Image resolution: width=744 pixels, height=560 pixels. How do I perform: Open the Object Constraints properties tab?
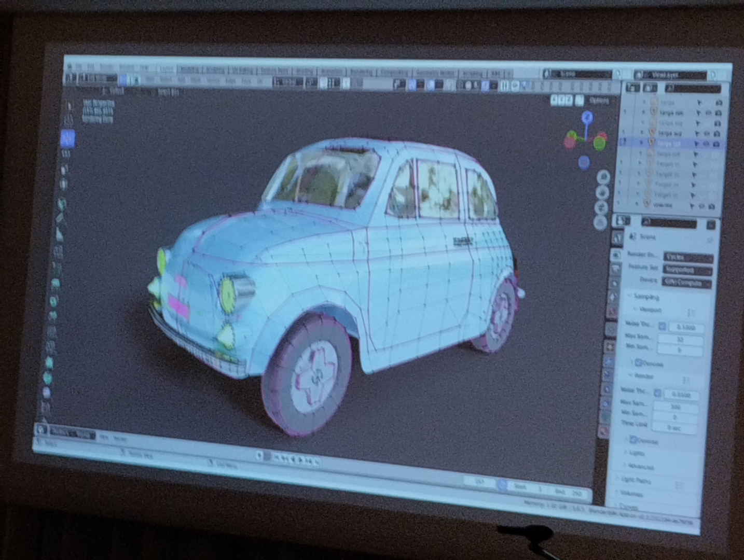[607, 403]
